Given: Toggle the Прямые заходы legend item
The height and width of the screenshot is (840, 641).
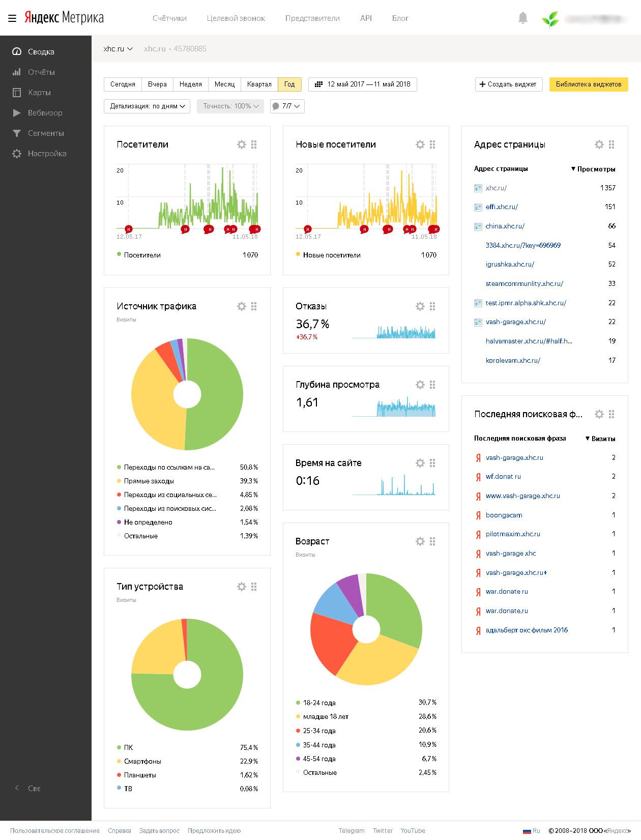Looking at the screenshot, I should click(x=145, y=481).
